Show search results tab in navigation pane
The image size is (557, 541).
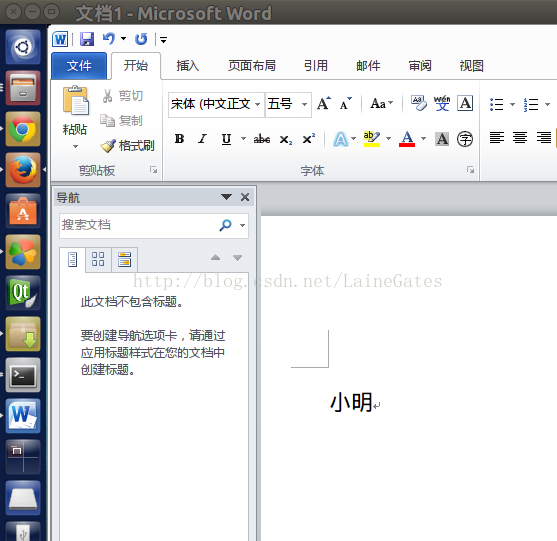[x=124, y=259]
